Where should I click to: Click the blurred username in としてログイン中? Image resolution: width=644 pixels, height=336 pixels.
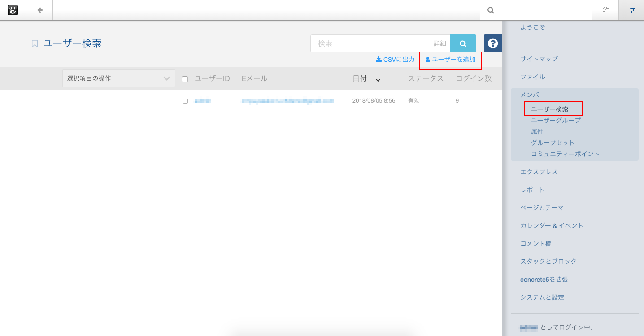529,327
